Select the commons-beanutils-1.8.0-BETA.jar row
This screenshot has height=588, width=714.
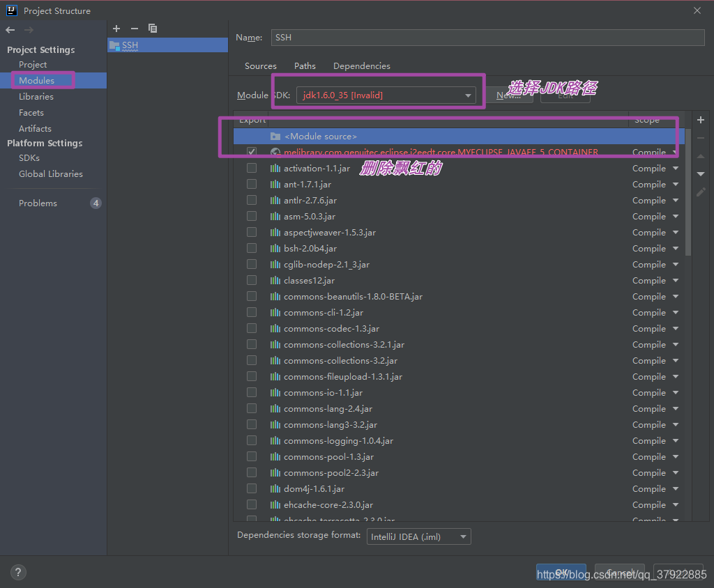point(459,296)
